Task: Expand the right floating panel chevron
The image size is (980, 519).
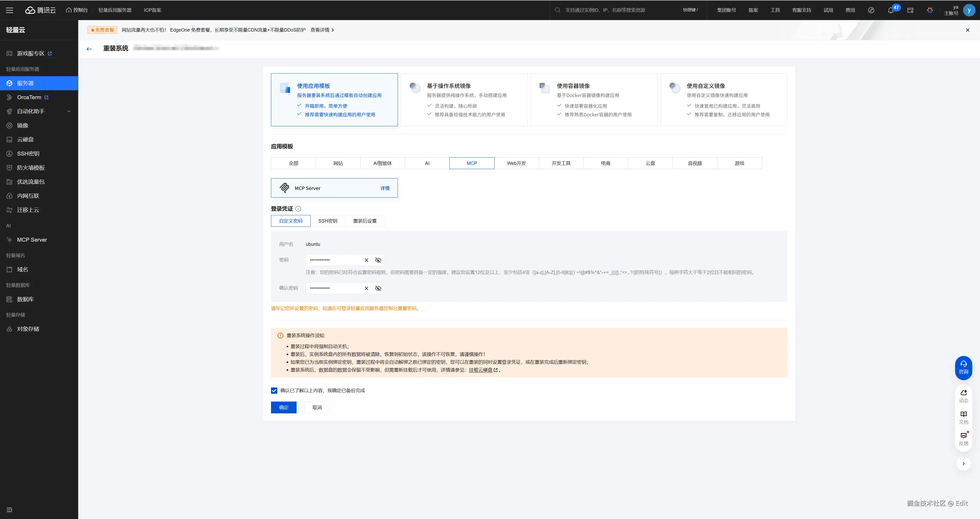Action: pos(963,463)
